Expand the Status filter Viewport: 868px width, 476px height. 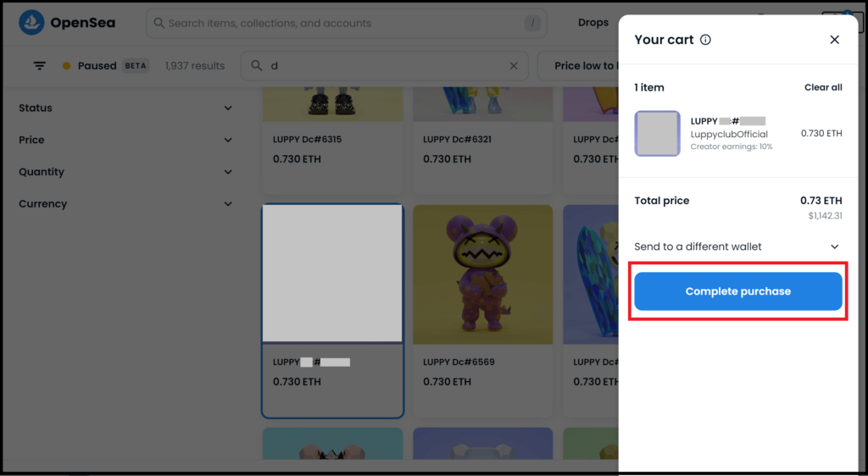pos(125,108)
